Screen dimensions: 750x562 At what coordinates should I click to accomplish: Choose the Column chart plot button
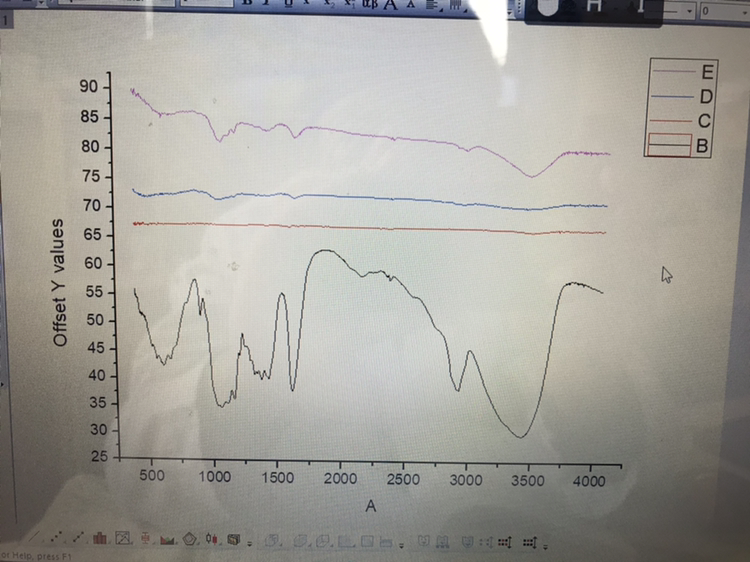99,539
